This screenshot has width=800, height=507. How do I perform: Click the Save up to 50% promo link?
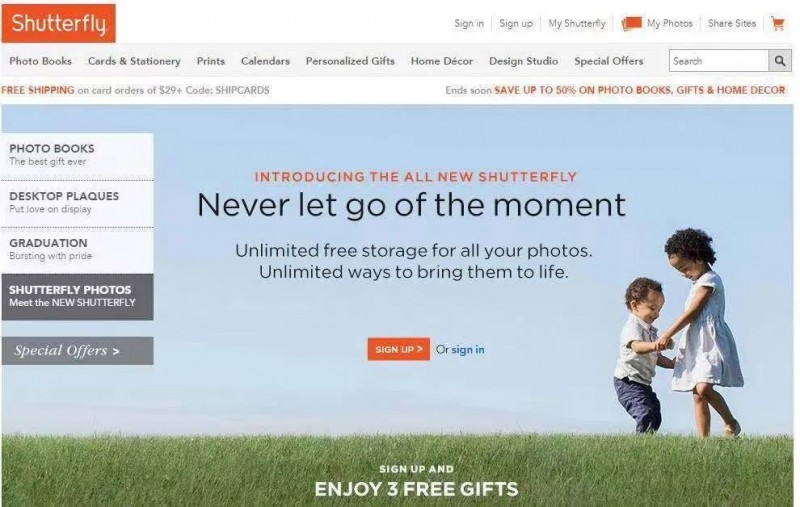[x=640, y=90]
